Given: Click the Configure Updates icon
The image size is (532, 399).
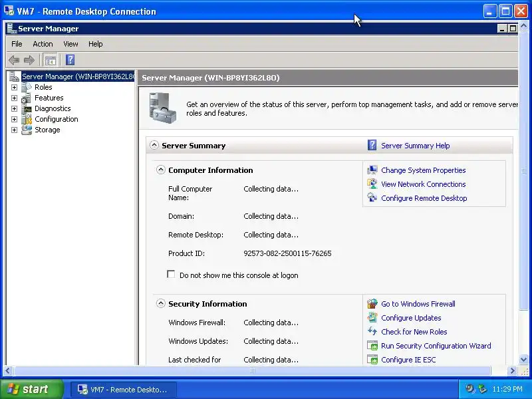Looking at the screenshot, I should (372, 318).
